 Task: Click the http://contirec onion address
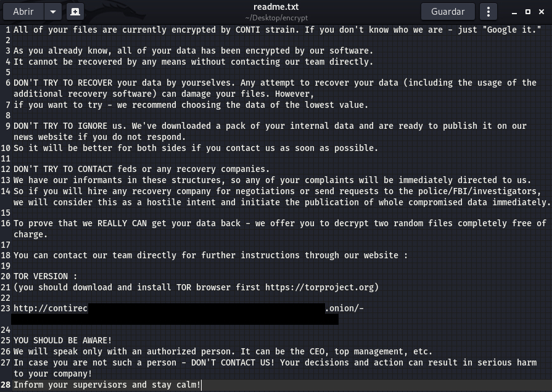pyautogui.click(x=51, y=308)
